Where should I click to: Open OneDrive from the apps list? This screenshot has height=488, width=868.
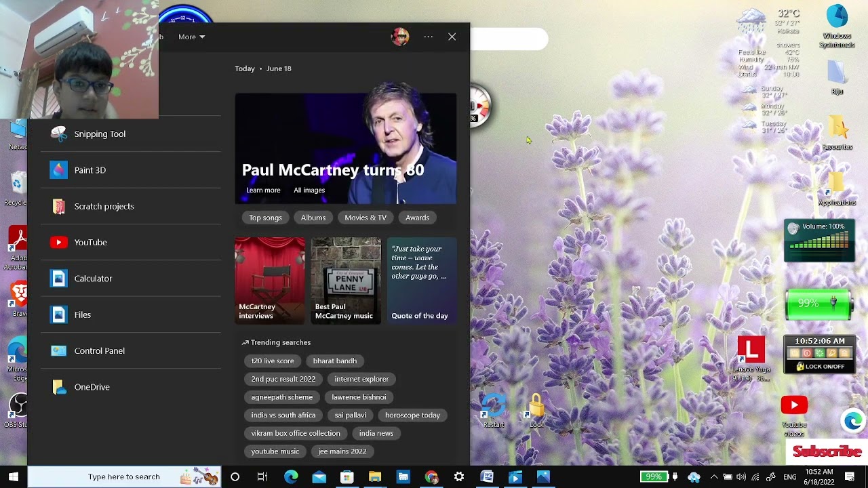pos(131,387)
